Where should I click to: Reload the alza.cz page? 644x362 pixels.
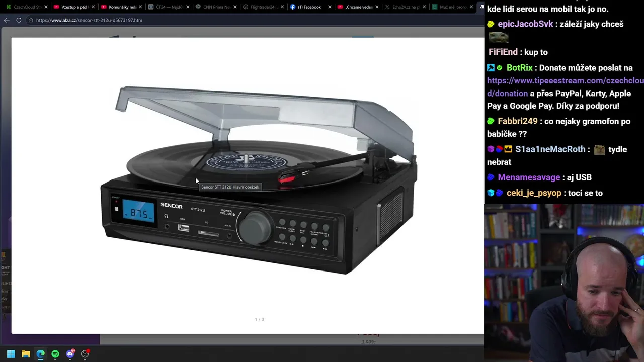tap(19, 20)
